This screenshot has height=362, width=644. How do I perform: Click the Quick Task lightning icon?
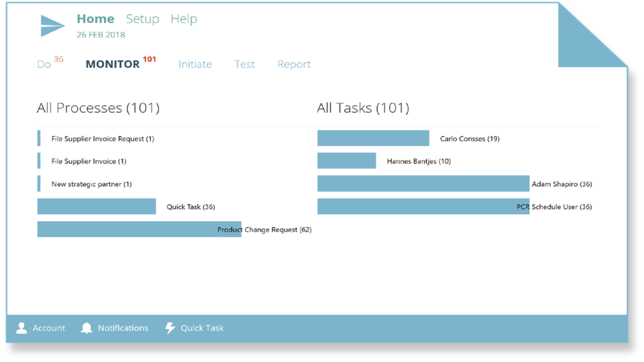(171, 328)
